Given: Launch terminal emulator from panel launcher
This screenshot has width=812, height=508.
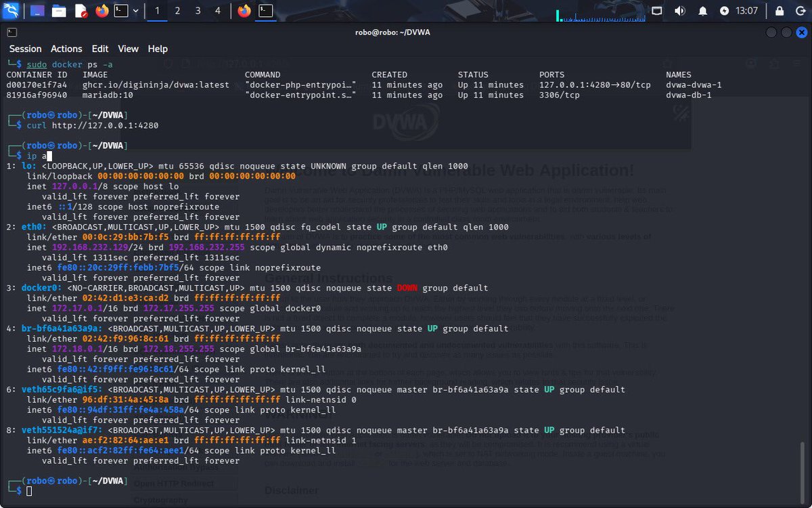Looking at the screenshot, I should (121, 11).
